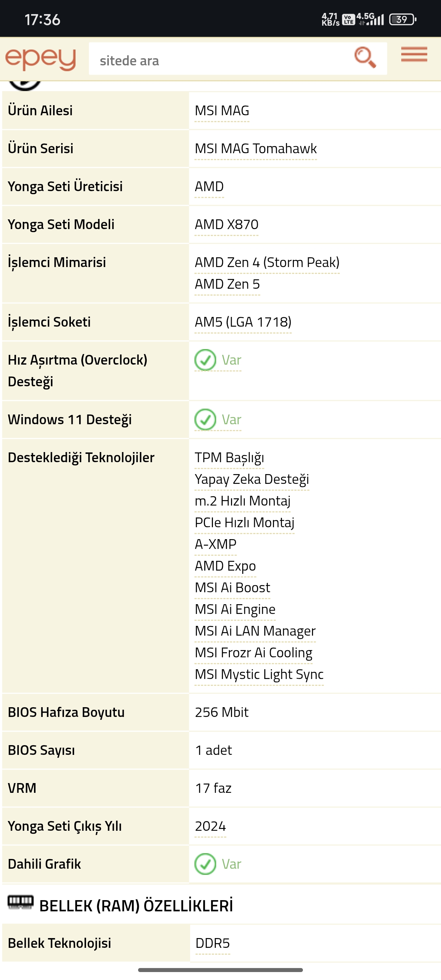Click the AM5 (LGA 1718) socket link
The image size is (441, 980).
click(243, 322)
